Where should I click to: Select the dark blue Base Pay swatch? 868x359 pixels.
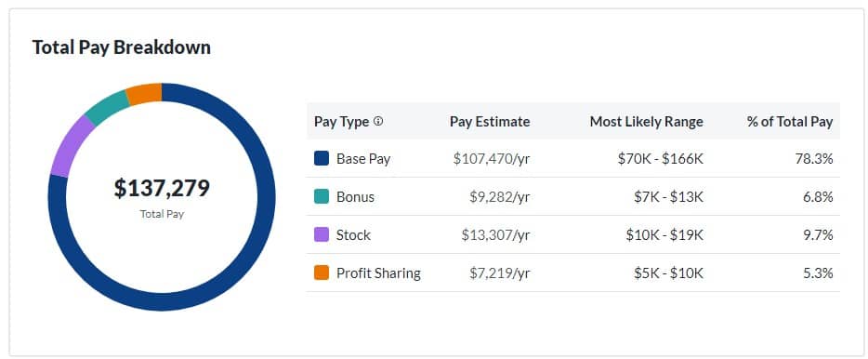point(322,159)
